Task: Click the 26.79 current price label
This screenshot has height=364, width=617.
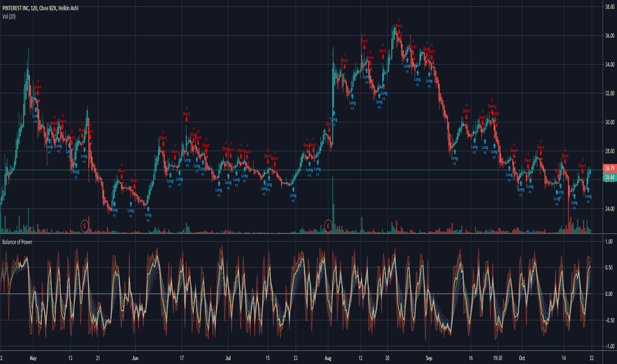Action: coord(610,168)
